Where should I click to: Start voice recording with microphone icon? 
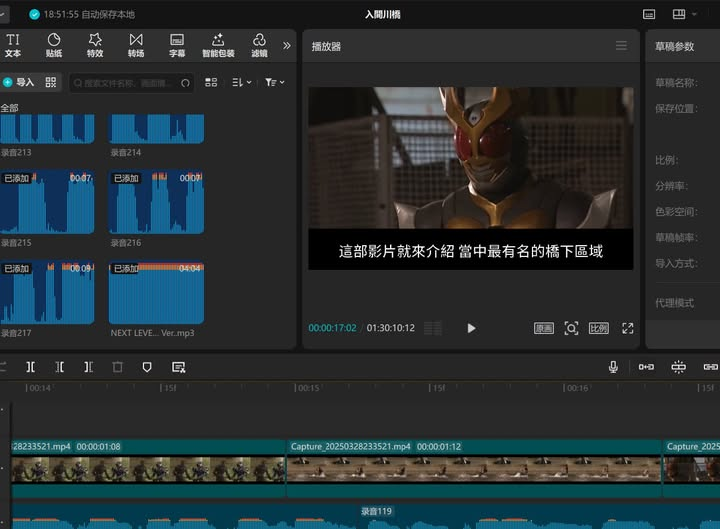click(613, 367)
